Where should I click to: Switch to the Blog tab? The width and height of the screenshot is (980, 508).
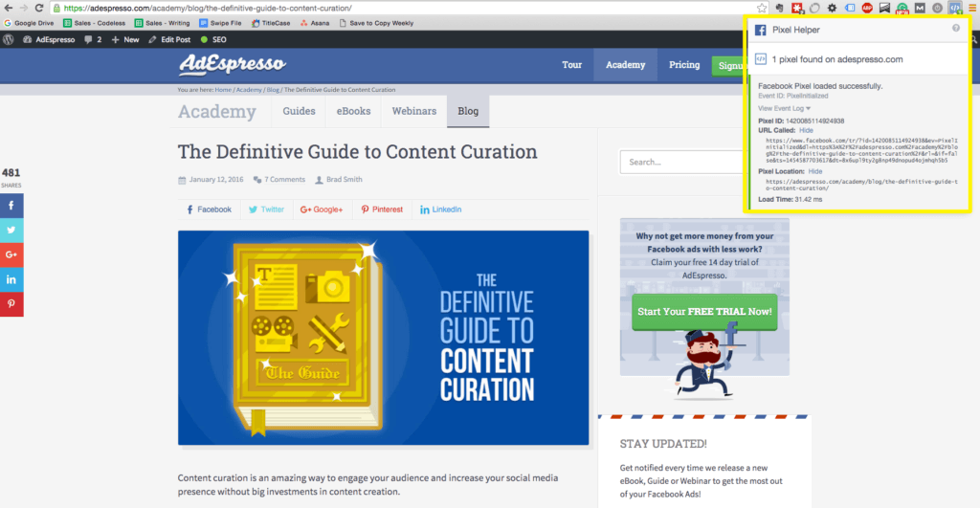coord(468,111)
